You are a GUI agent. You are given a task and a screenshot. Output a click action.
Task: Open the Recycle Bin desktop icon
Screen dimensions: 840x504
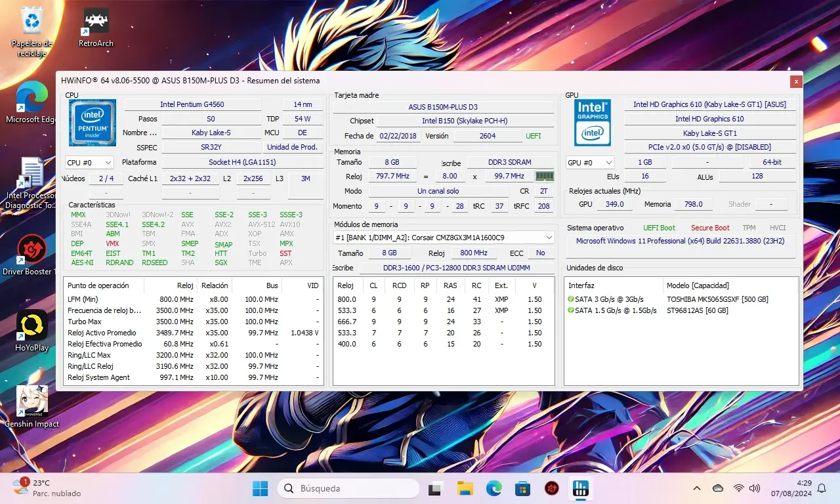31,31
